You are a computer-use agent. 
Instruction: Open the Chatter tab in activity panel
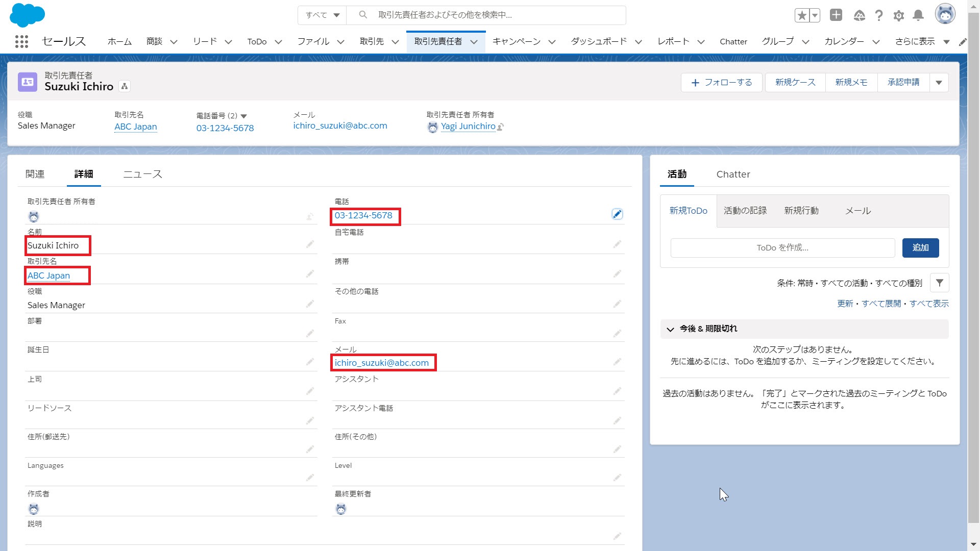(x=733, y=174)
